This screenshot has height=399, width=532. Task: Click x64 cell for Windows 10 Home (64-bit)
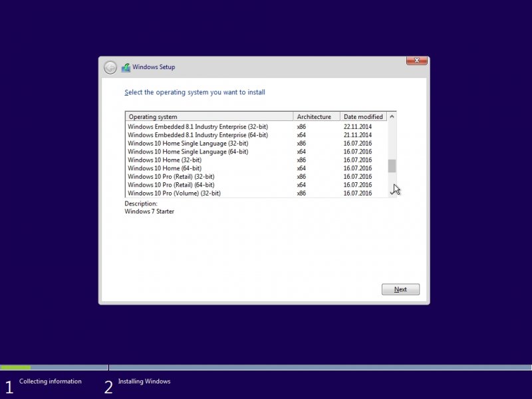(x=301, y=168)
